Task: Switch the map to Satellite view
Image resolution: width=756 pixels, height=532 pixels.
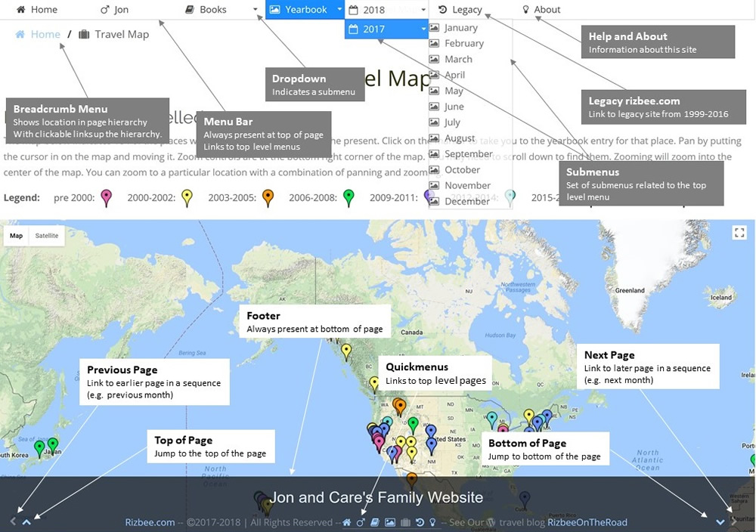Action: click(x=47, y=236)
